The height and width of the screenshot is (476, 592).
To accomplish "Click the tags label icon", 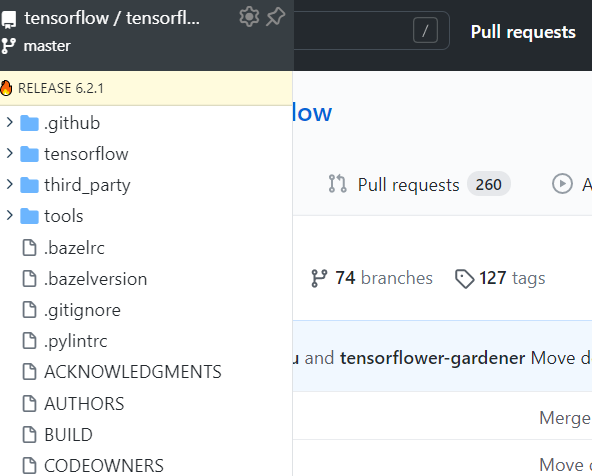I will coord(464,279).
